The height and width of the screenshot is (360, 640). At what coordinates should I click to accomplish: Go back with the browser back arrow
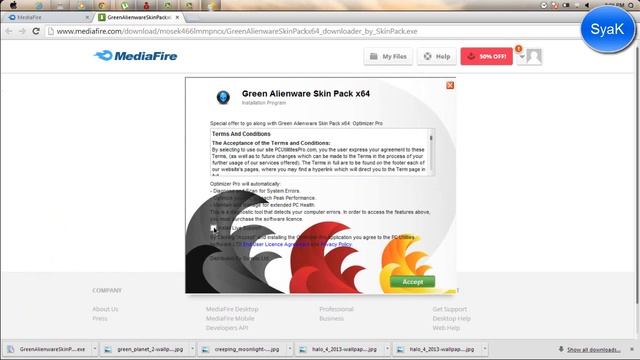[9, 31]
